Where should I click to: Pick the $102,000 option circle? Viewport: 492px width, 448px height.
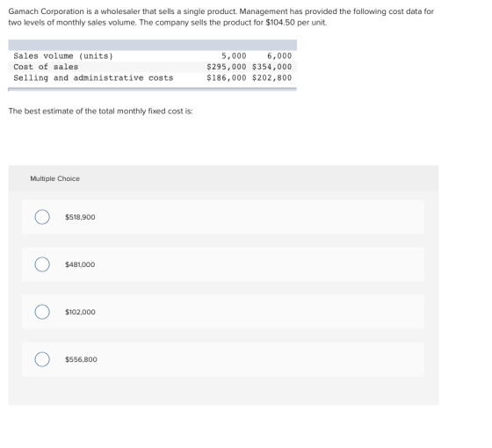click(x=42, y=312)
